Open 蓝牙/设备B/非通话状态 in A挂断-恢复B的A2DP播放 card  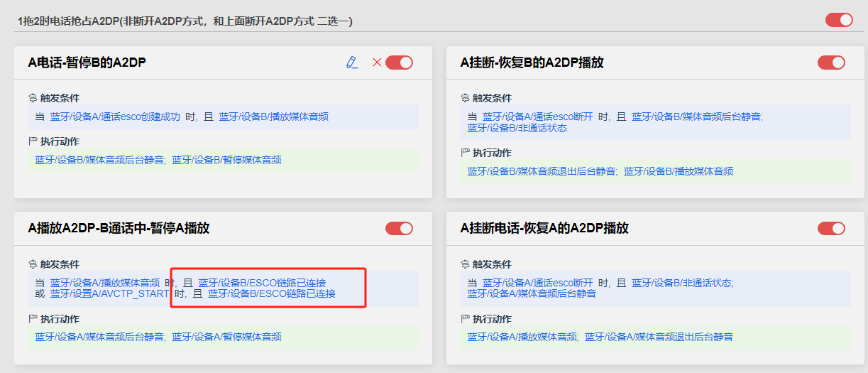517,128
